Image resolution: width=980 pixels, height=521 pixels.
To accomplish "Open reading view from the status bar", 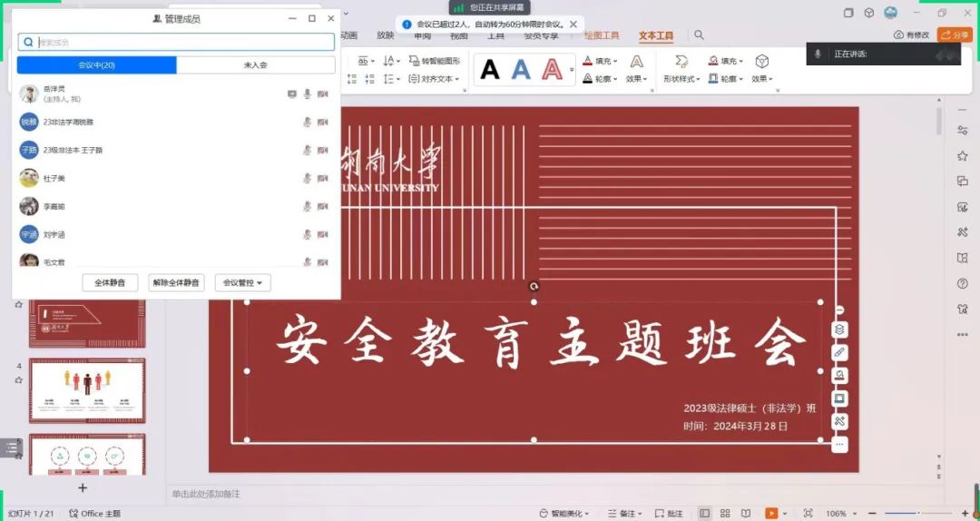I will [x=746, y=513].
